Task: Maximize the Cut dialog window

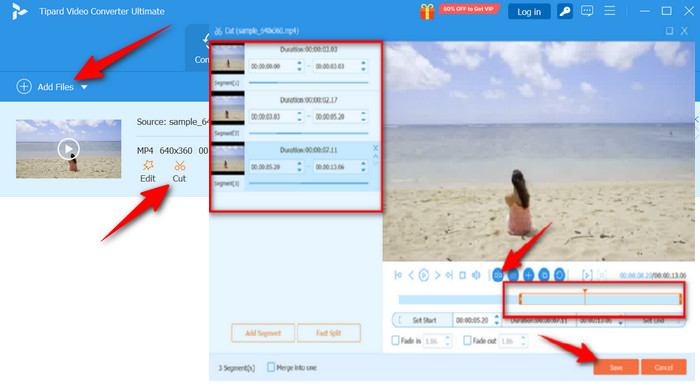Action: (669, 31)
